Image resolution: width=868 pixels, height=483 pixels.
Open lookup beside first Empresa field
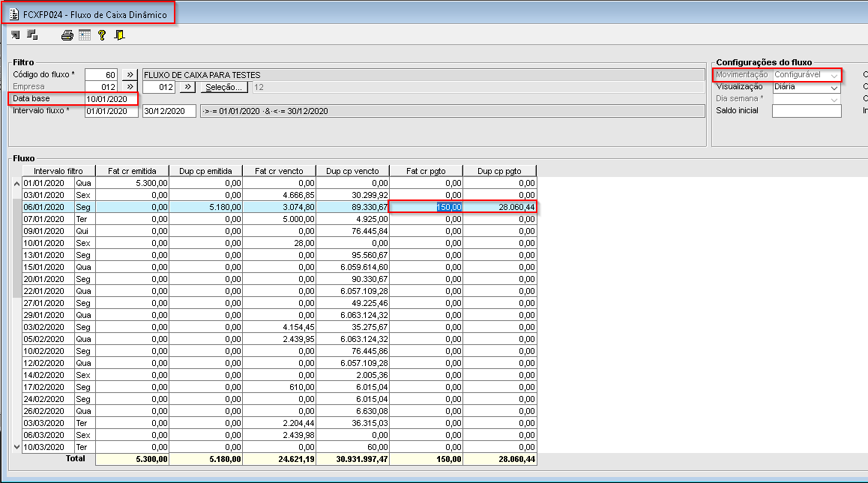tap(130, 87)
